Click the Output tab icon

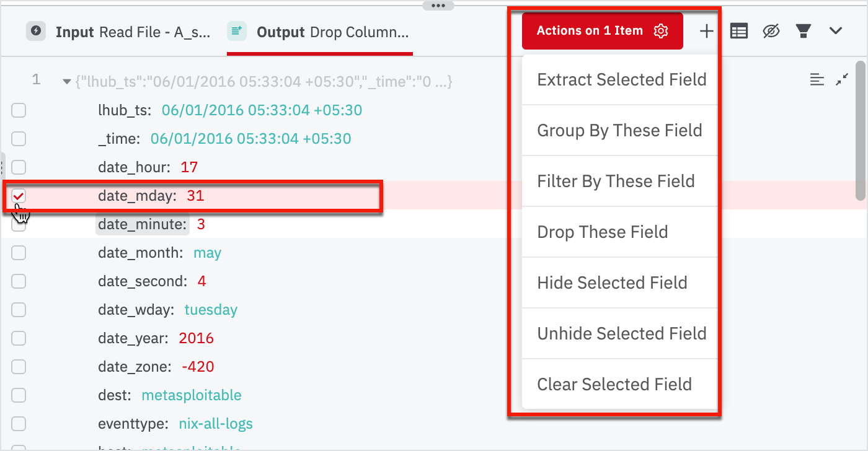(237, 31)
